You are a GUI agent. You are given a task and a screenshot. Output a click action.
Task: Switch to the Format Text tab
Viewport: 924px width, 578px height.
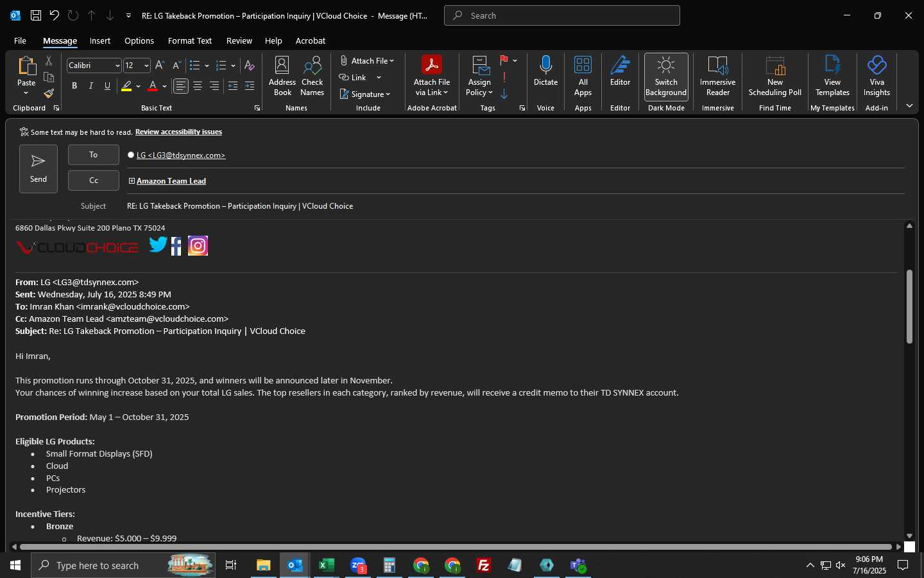click(x=190, y=40)
